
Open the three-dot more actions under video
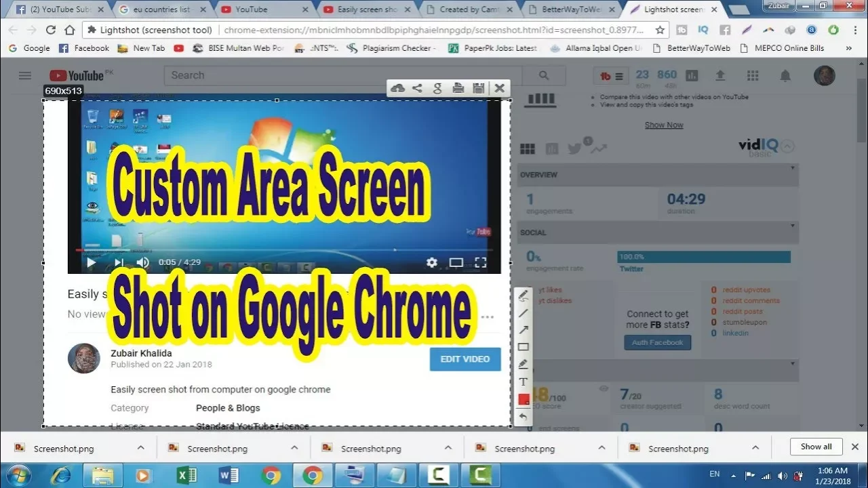pyautogui.click(x=487, y=317)
